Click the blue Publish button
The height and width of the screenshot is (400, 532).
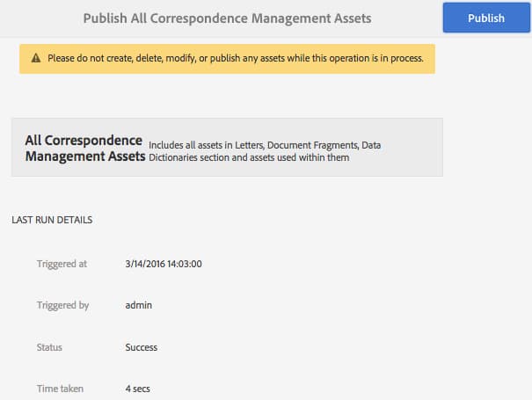point(486,18)
